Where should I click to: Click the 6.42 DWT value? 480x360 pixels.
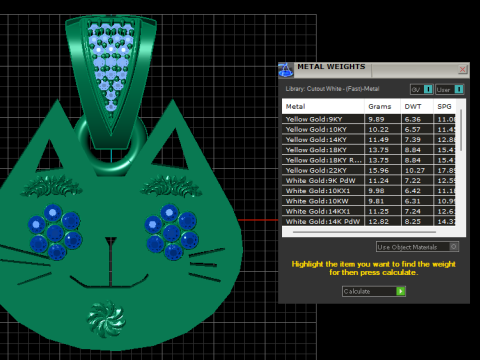pos(413,191)
